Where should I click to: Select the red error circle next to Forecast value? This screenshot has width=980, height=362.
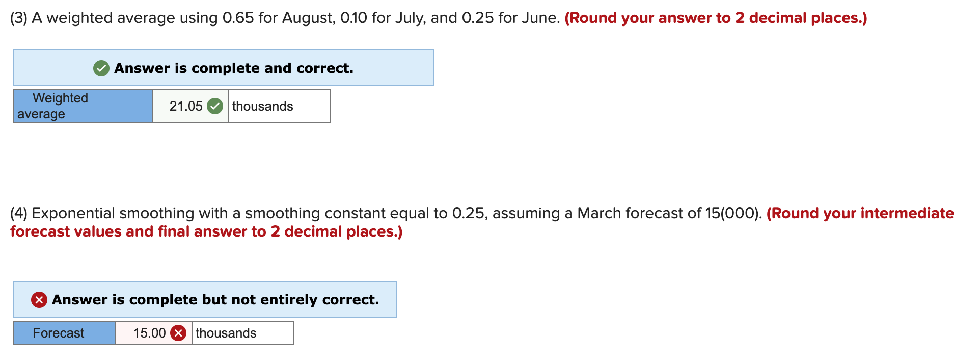pos(178,333)
